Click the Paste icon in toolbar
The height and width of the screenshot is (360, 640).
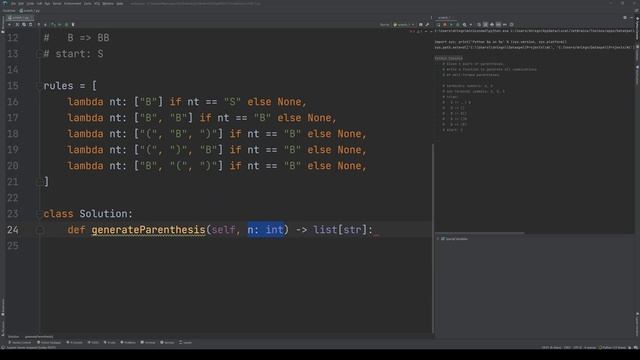[x=30, y=24]
